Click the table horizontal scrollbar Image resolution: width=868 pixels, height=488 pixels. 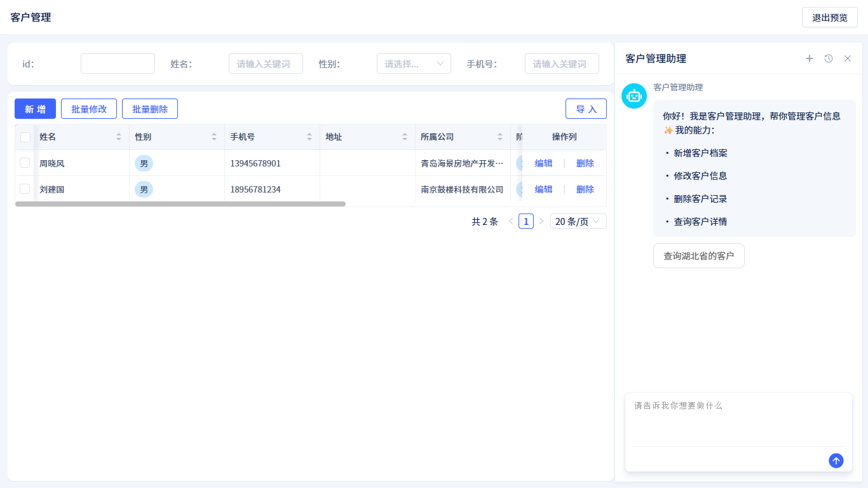pyautogui.click(x=180, y=204)
